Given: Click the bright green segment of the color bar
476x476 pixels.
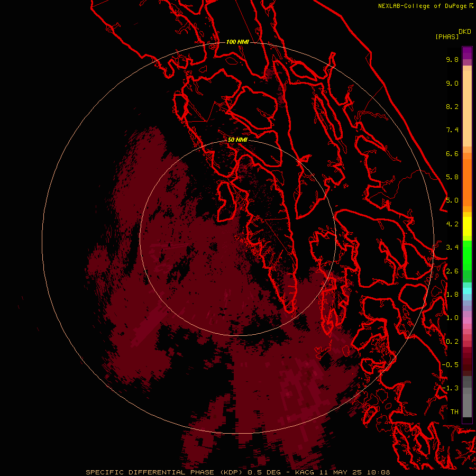Looking at the screenshot, I should point(467,255).
